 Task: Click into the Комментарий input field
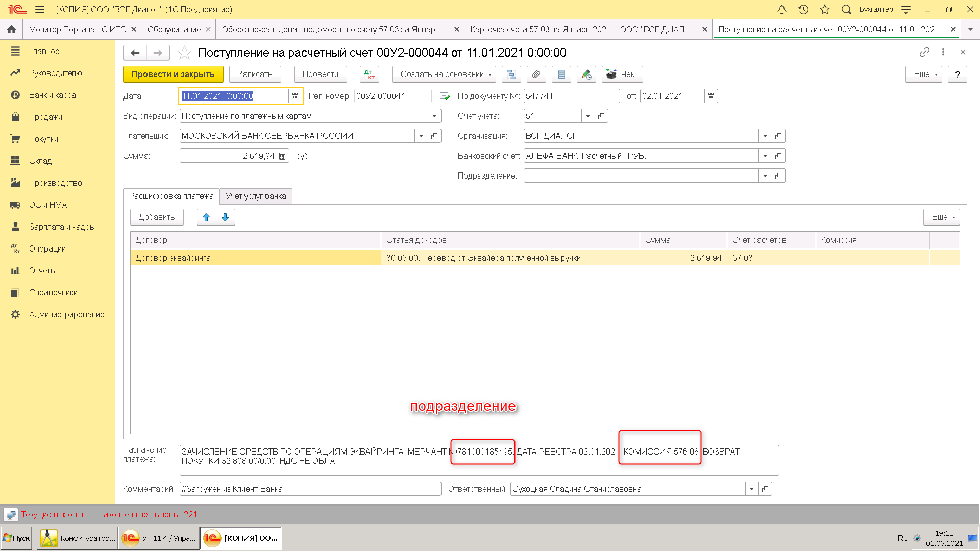point(310,489)
